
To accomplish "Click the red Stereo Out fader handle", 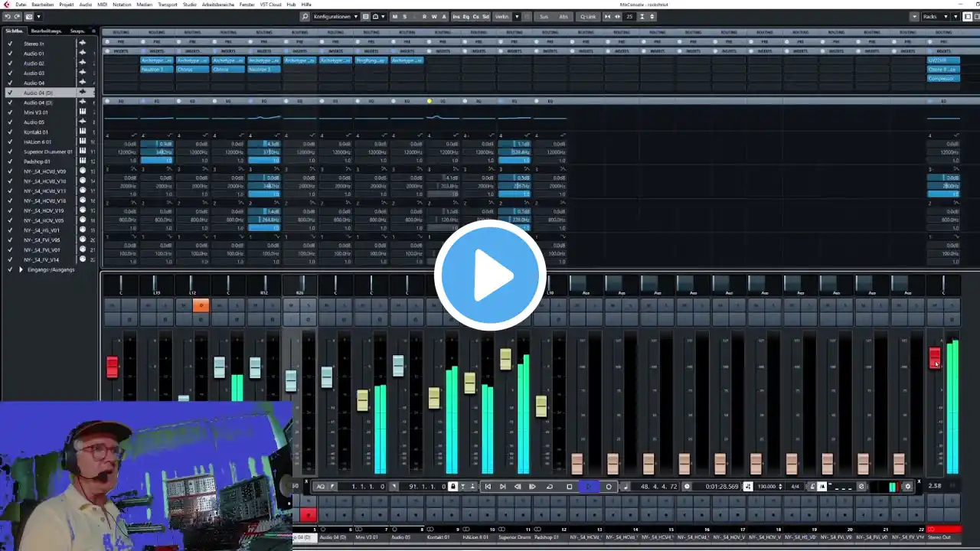I will click(935, 357).
